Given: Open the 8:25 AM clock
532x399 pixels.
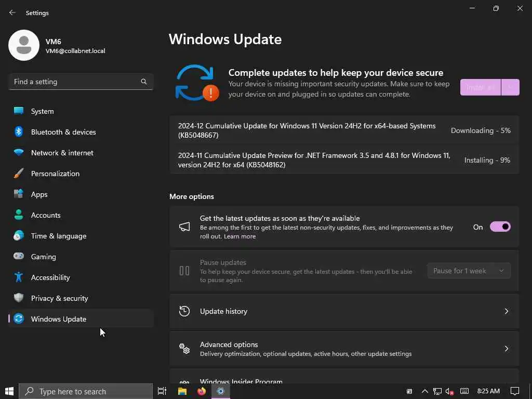Looking at the screenshot, I should [488, 391].
